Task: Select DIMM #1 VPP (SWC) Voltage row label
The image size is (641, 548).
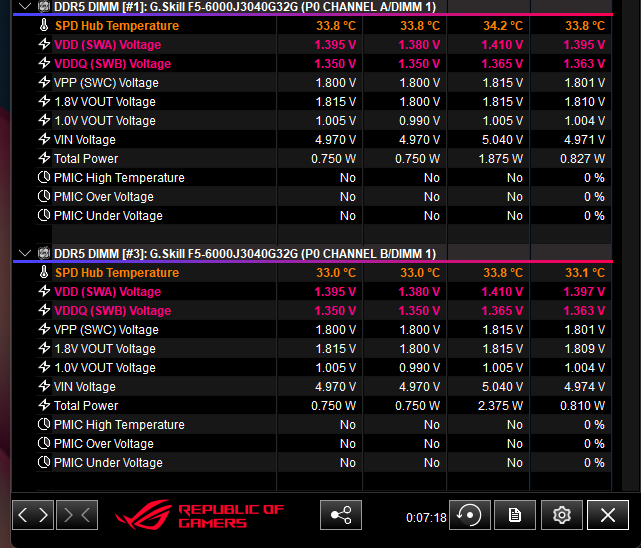Action: [106, 83]
